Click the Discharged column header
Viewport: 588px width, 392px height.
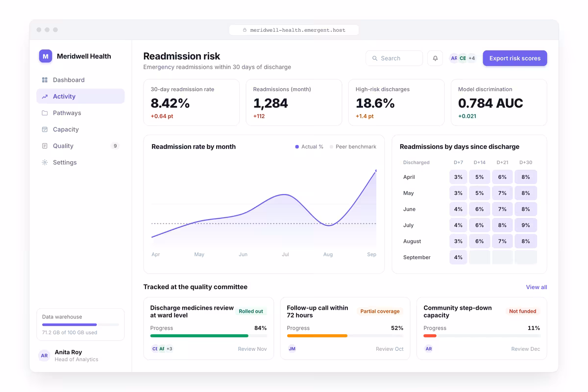click(x=416, y=163)
